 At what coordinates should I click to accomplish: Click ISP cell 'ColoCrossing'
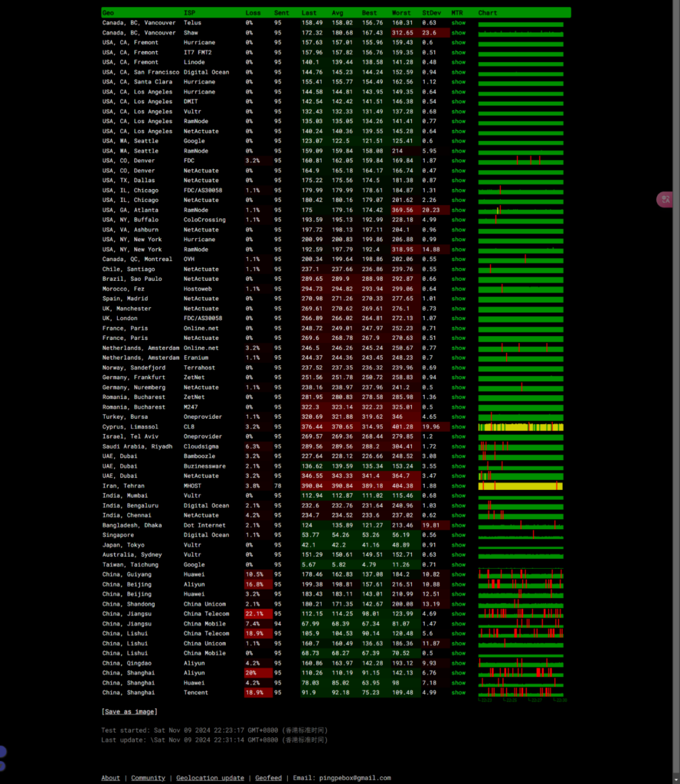(x=204, y=220)
